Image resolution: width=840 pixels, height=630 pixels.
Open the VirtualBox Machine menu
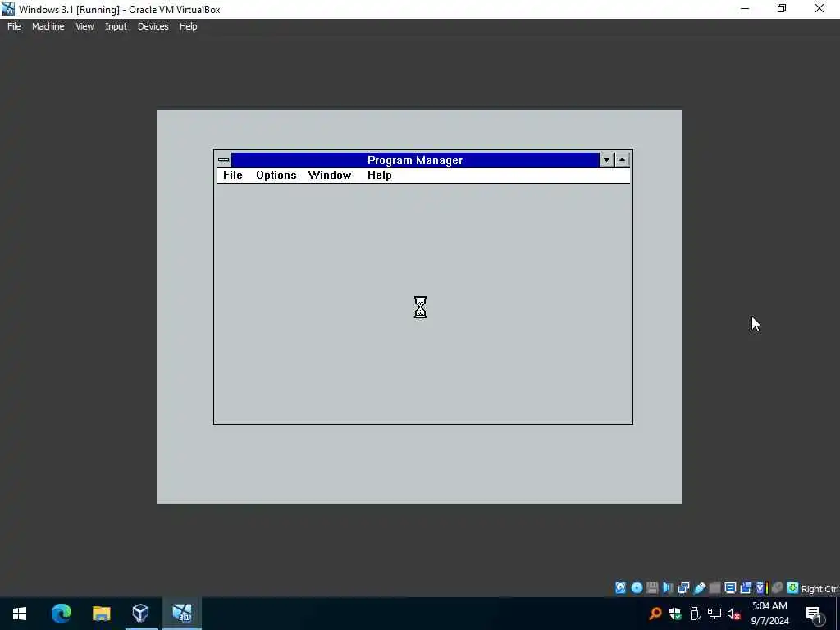coord(48,26)
